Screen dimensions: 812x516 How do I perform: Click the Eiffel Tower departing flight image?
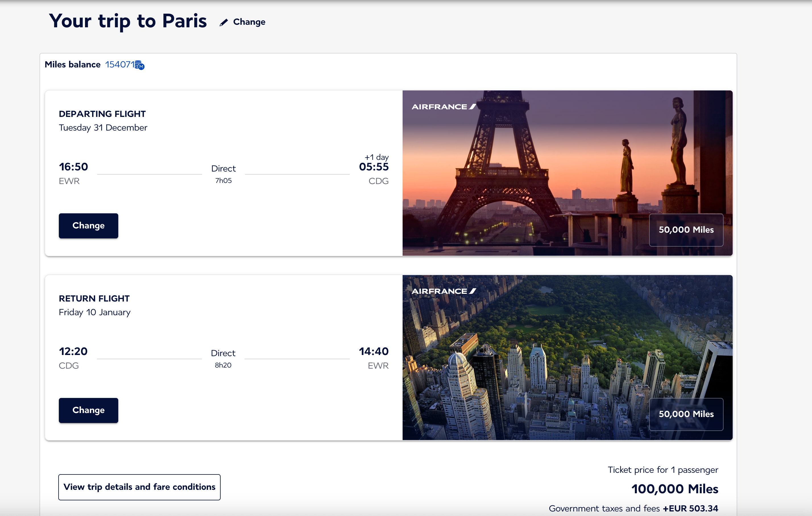click(567, 173)
